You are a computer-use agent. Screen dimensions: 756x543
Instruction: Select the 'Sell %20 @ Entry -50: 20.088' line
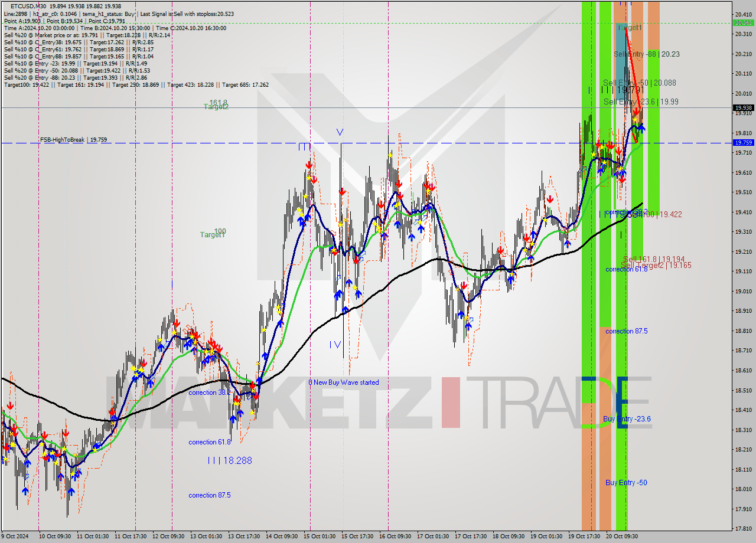tap(77, 70)
